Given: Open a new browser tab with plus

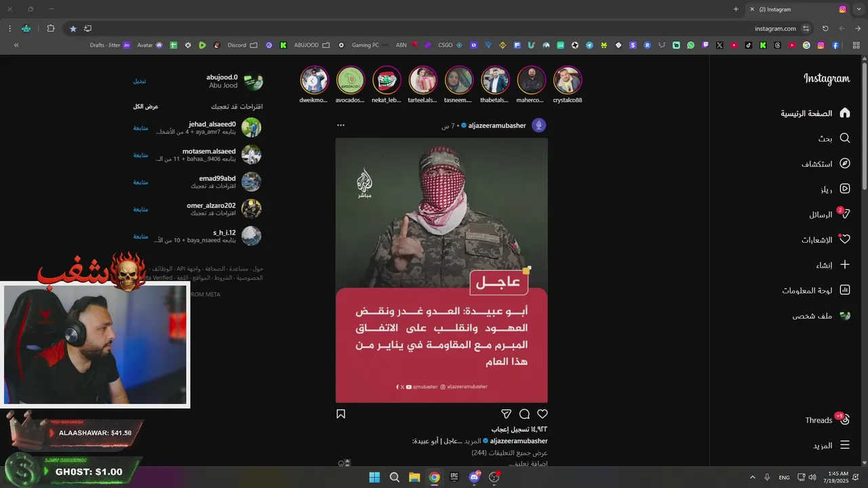Looking at the screenshot, I should pyautogui.click(x=736, y=9).
